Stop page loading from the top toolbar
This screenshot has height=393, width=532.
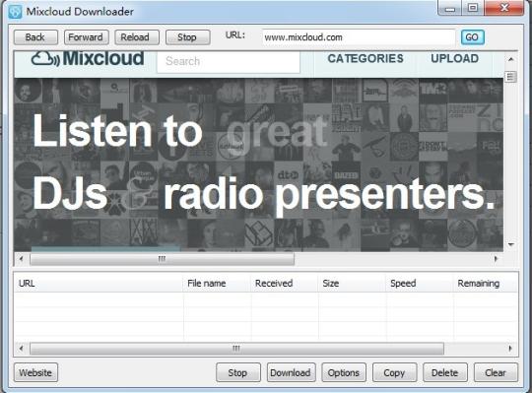[187, 37]
